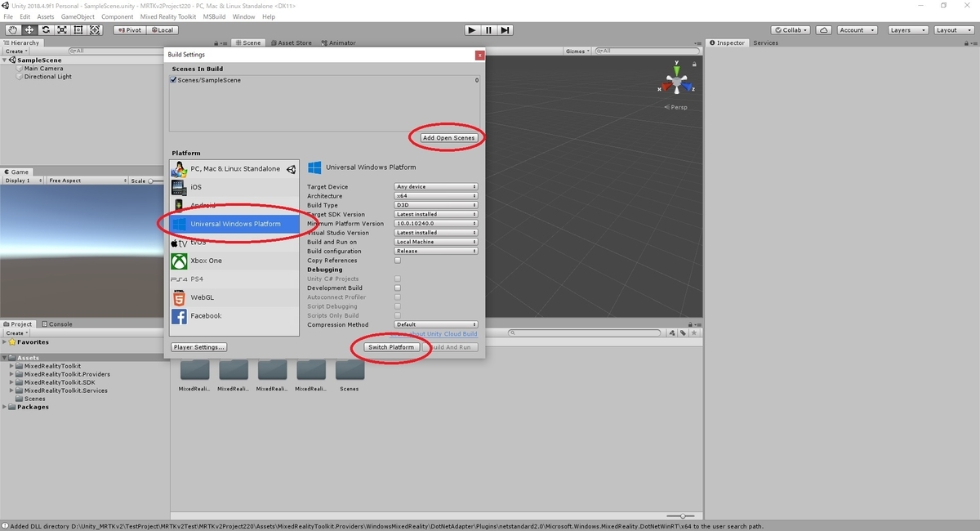Enable the Copy References checkbox
This screenshot has width=980, height=531.
point(398,261)
